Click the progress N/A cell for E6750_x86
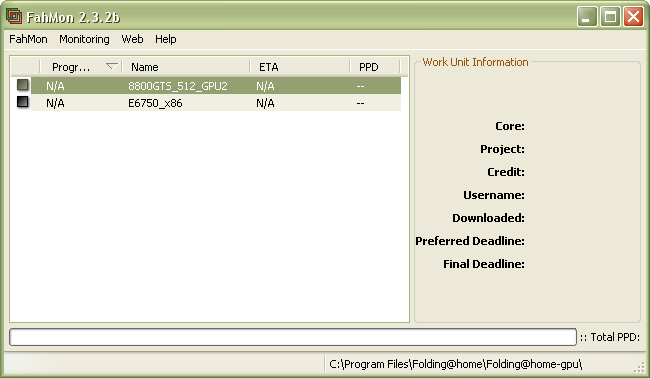This screenshot has width=650, height=378. (x=55, y=103)
